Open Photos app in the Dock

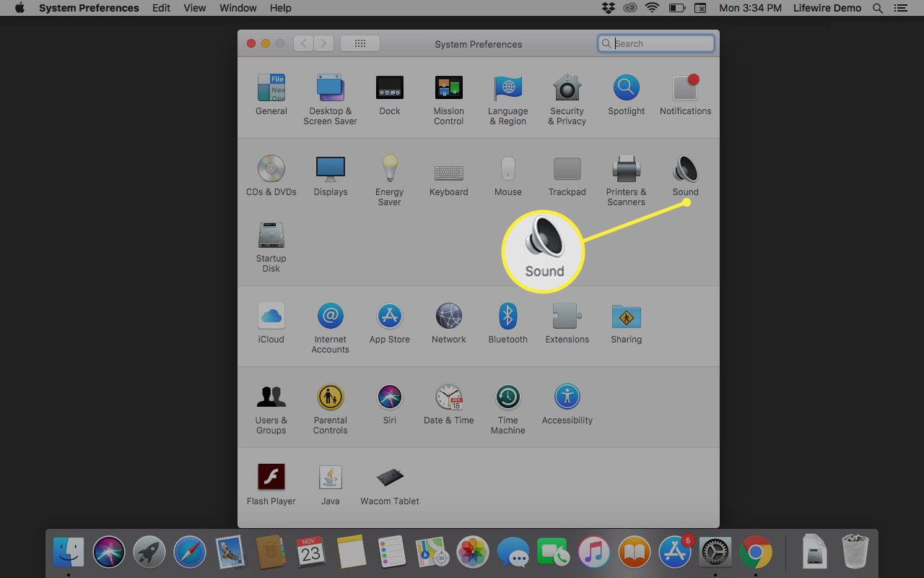473,553
